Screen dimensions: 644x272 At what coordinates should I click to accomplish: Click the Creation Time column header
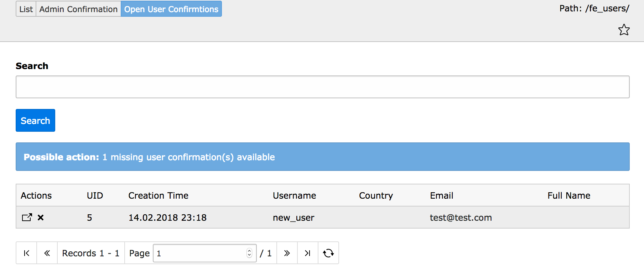click(158, 195)
